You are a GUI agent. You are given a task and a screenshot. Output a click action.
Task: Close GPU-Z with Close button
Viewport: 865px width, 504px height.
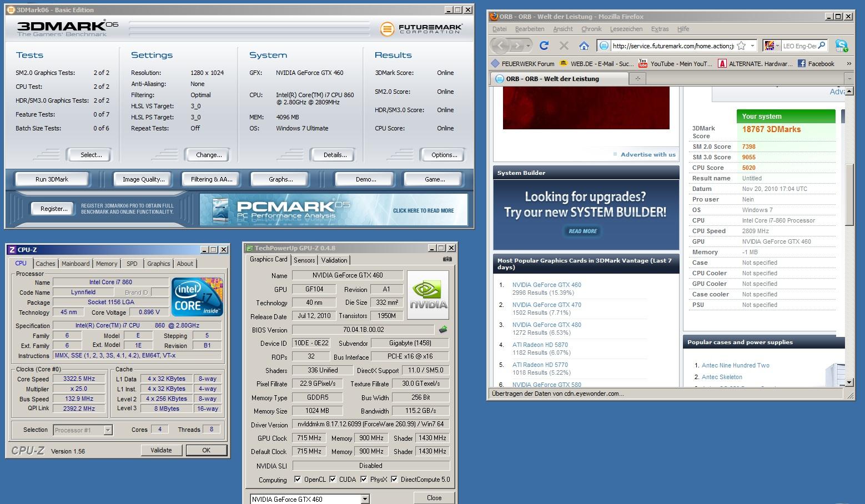click(434, 498)
